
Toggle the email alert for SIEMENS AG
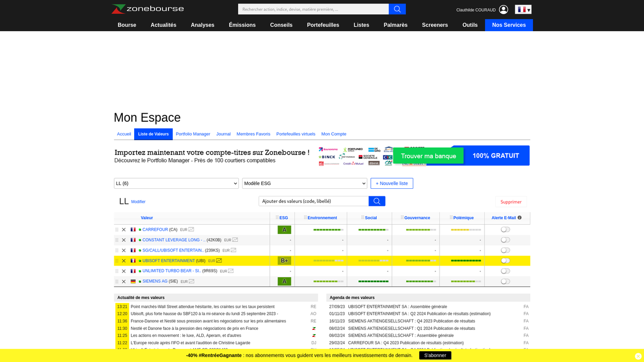[506, 282]
